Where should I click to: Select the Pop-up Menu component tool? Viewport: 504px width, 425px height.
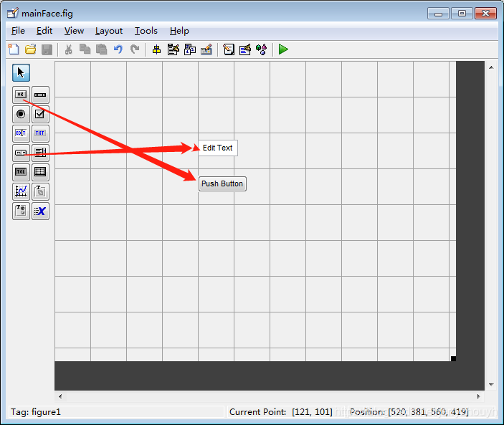pyautogui.click(x=21, y=153)
